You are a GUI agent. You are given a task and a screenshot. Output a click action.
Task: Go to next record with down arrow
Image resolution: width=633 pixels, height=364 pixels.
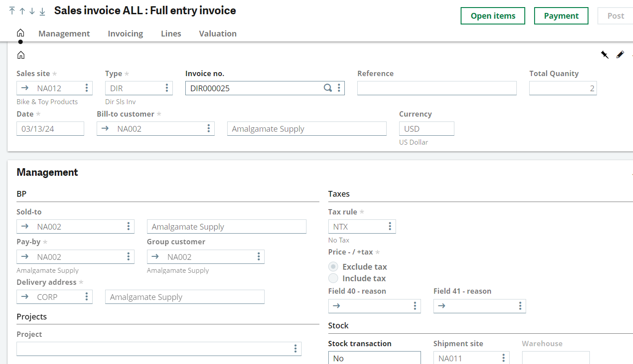32,11
